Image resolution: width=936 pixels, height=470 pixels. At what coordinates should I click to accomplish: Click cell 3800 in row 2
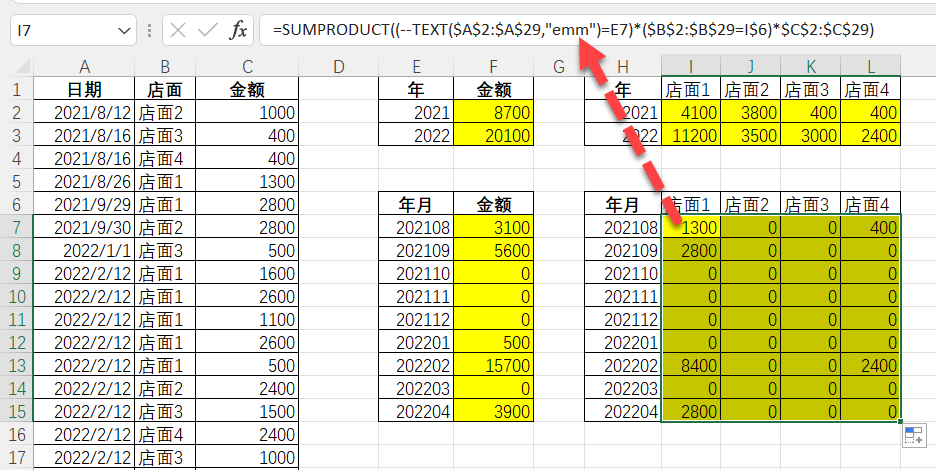[750, 113]
